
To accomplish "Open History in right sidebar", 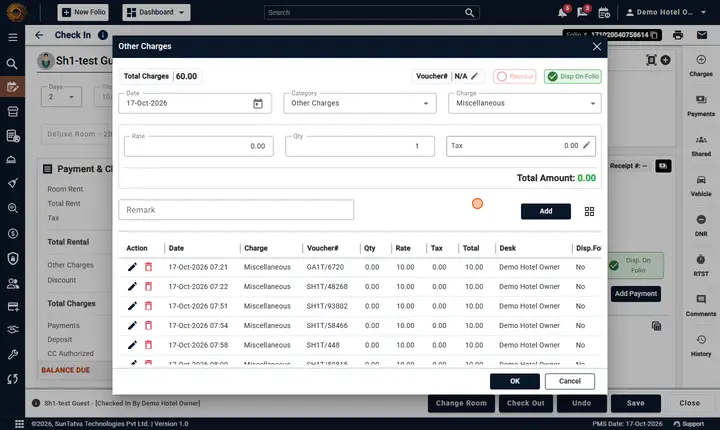I will (x=701, y=345).
